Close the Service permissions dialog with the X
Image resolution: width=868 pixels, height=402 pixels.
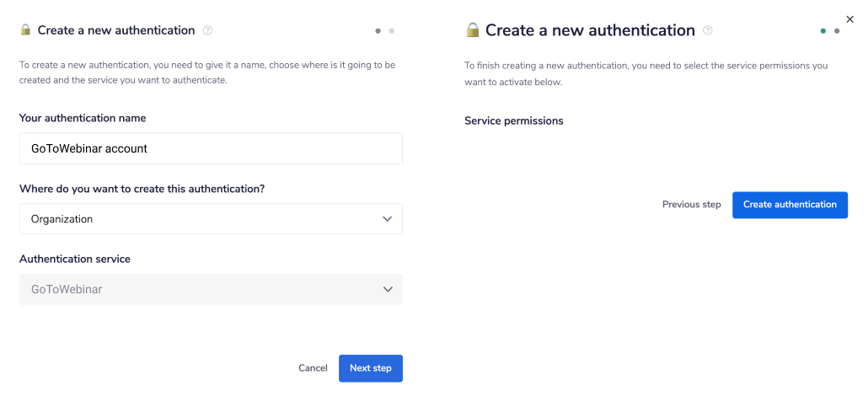[x=849, y=19]
